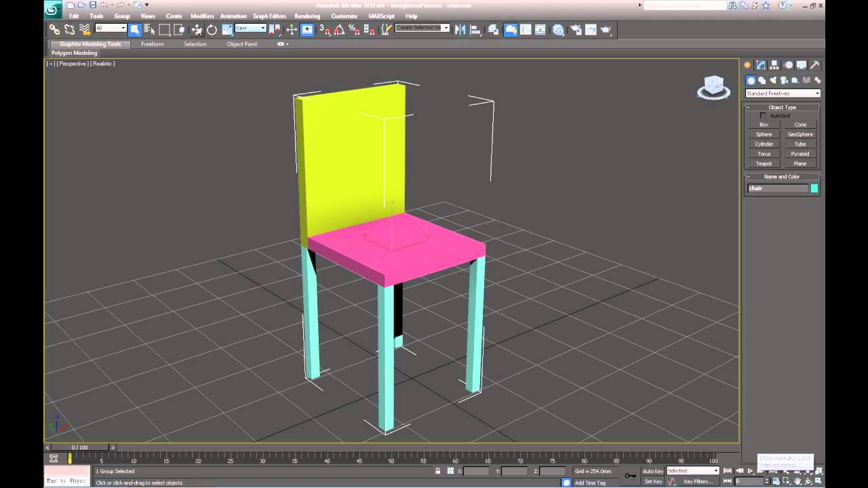The width and height of the screenshot is (868, 488).
Task: Open the Edit menu
Action: 74,16
